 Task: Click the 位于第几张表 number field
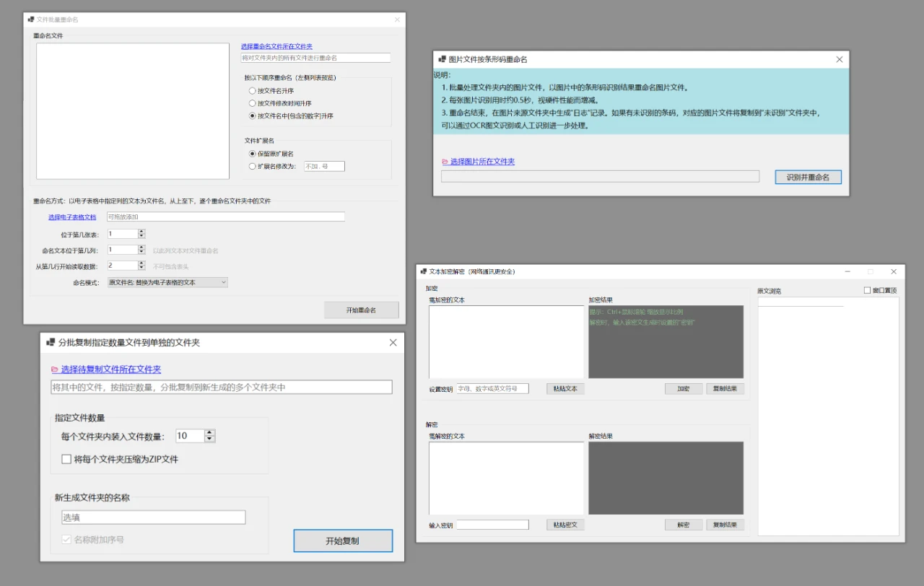click(122, 234)
